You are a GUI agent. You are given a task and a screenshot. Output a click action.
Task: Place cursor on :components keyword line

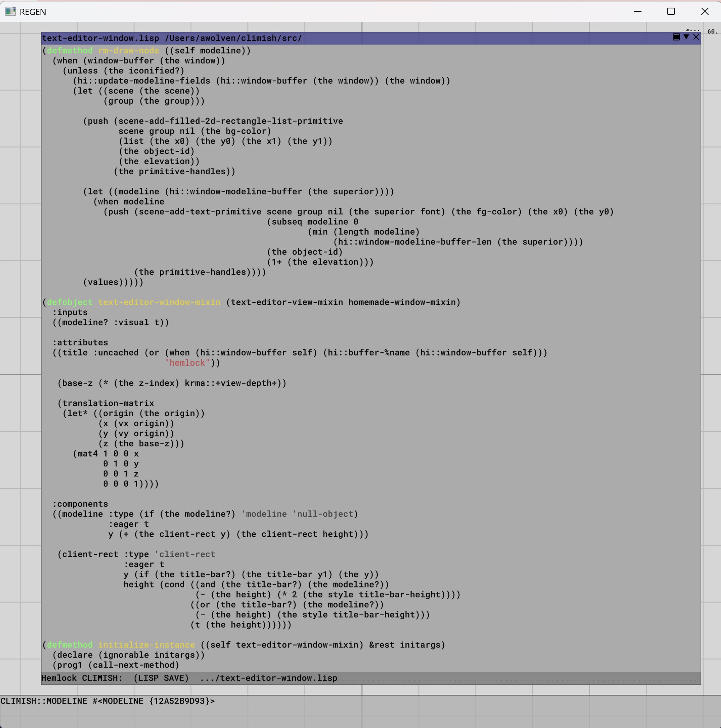(x=80, y=504)
